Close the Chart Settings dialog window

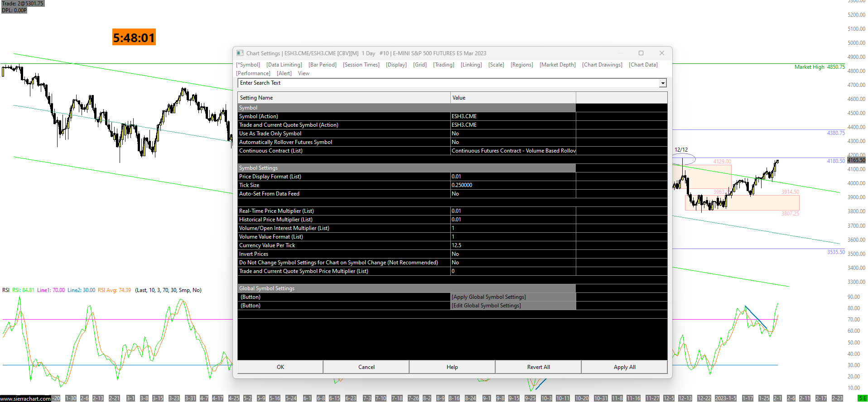pyautogui.click(x=662, y=53)
